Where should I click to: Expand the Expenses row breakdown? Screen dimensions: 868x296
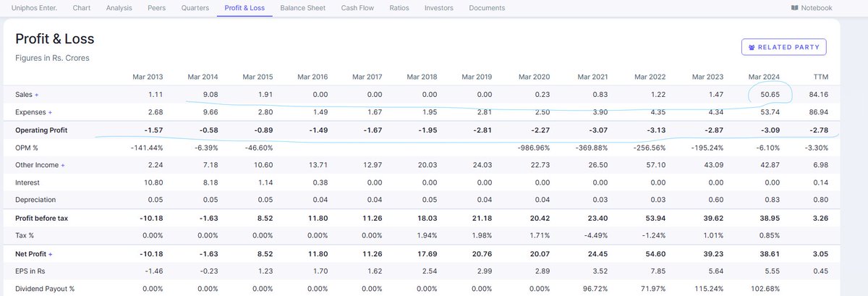(x=50, y=112)
